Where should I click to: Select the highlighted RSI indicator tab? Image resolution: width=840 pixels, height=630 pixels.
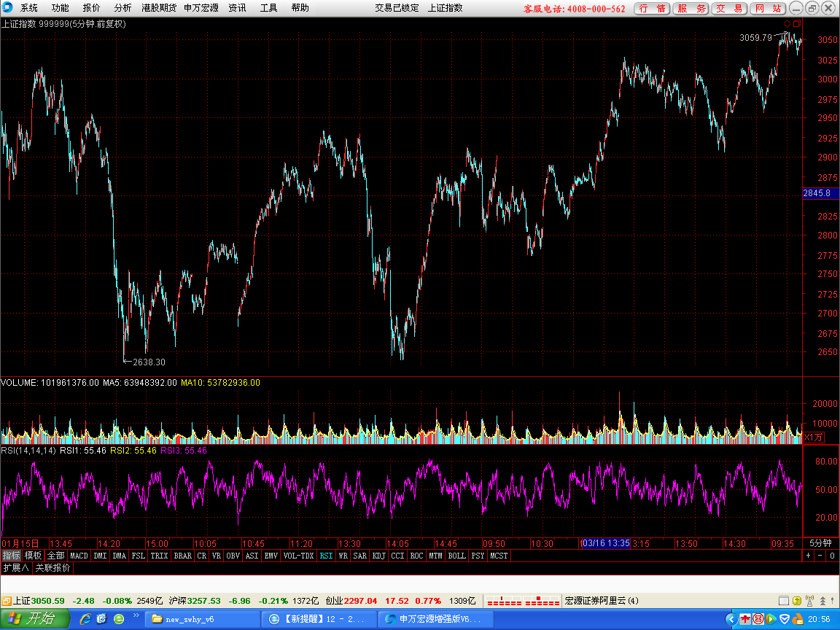coord(326,556)
